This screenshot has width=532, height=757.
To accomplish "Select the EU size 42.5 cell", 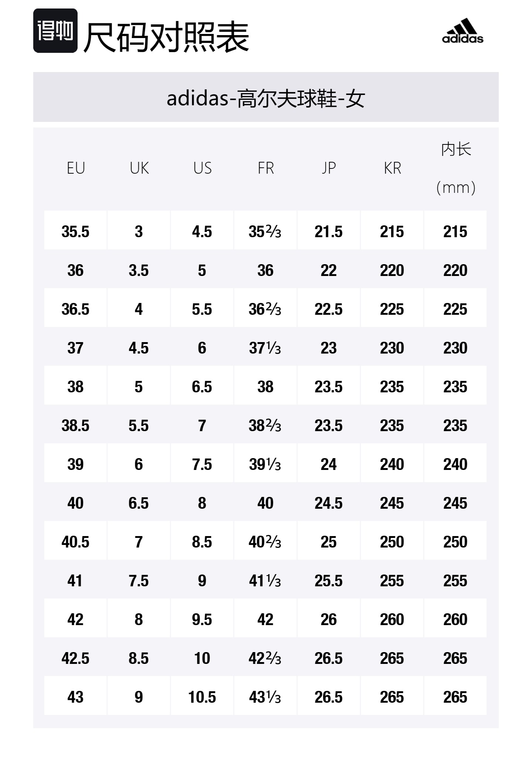I will (75, 658).
